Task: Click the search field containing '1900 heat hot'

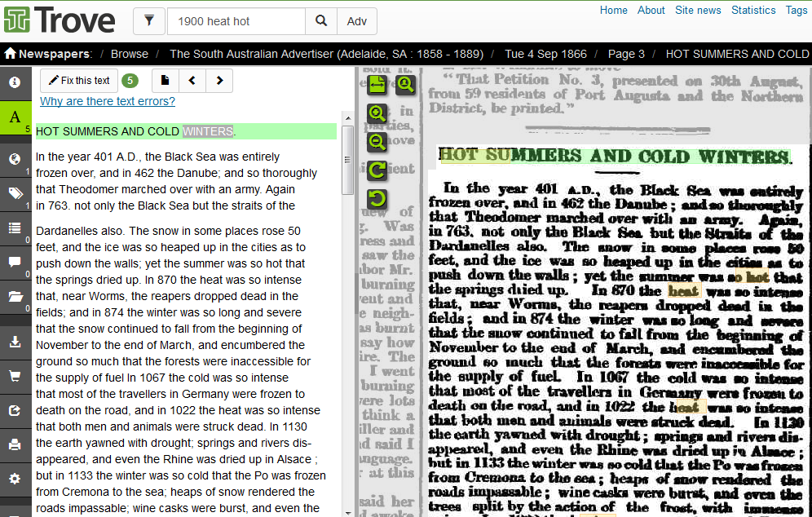Action: [x=236, y=21]
